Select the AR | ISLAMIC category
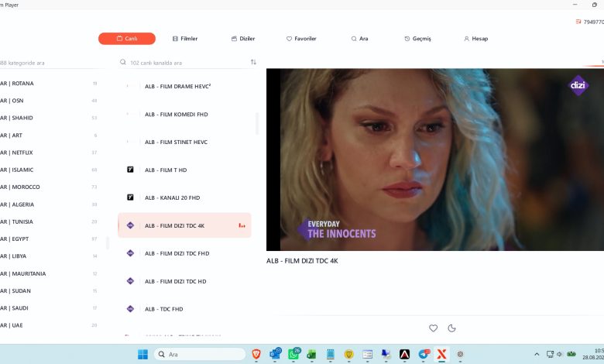Image resolution: width=604 pixels, height=364 pixels. (x=50, y=170)
